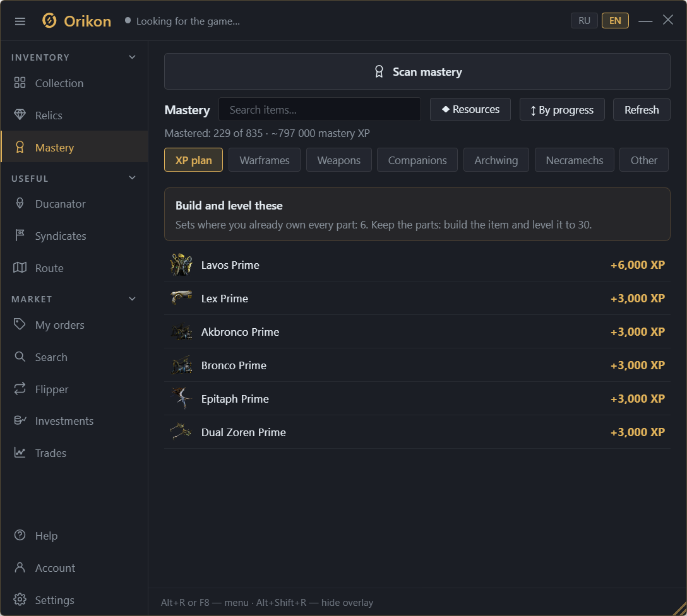
Task: Click the Scan mastery button
Action: coord(417,71)
